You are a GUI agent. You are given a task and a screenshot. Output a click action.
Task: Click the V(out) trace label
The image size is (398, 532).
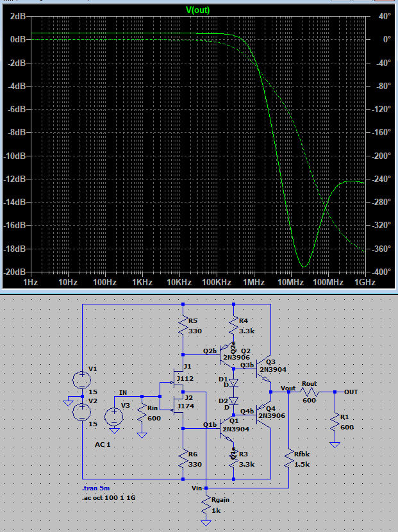coord(197,10)
